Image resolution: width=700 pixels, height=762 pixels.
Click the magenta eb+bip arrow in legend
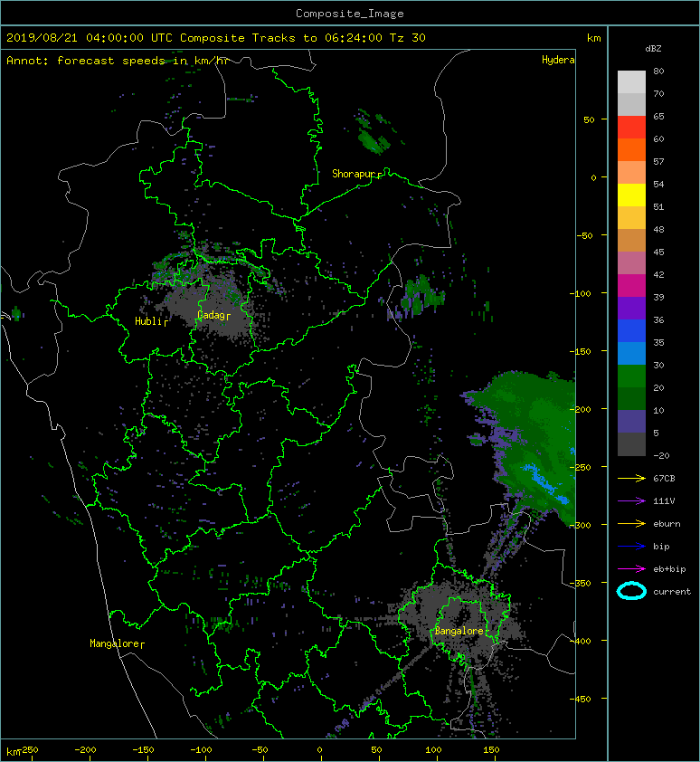(x=631, y=569)
